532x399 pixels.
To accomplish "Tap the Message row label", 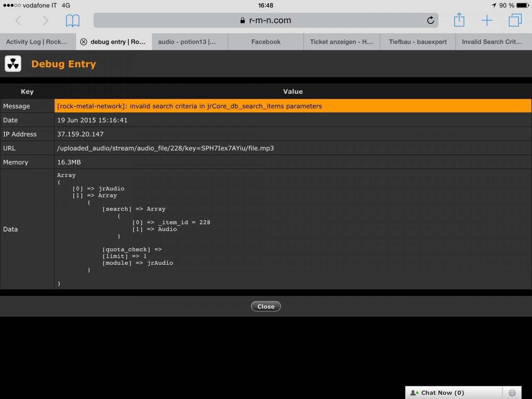I will pyautogui.click(x=17, y=106).
